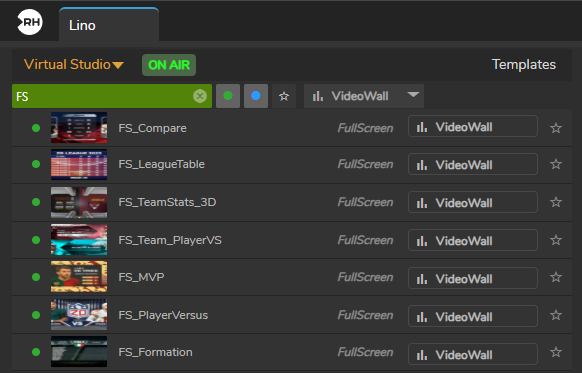
Task: Favorite FS_Team_PlayerVS with its star
Action: coord(556,240)
